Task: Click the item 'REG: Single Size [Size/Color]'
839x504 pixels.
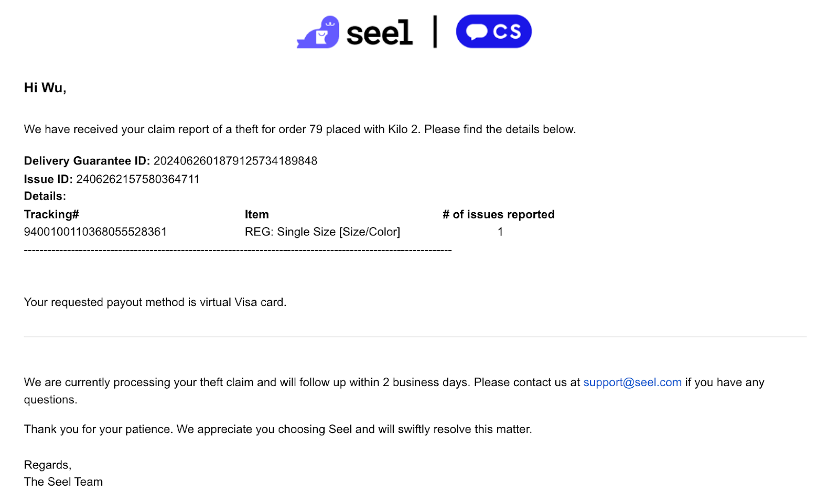Action: tap(322, 232)
